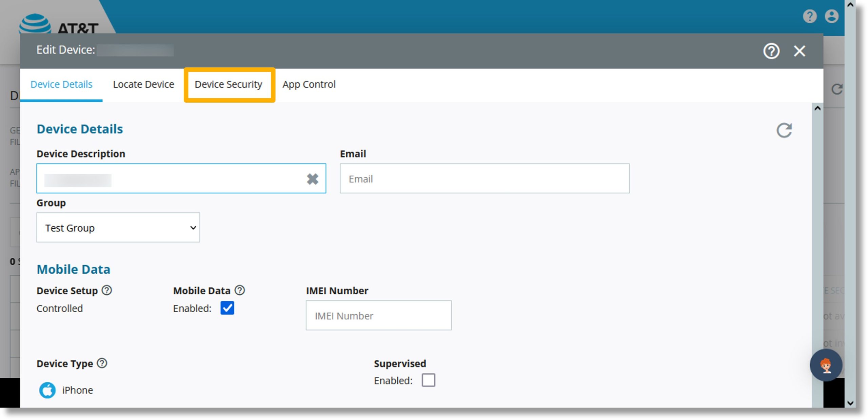Clear the Device Description input field
Viewport: 868px width, 420px height.
coord(312,178)
